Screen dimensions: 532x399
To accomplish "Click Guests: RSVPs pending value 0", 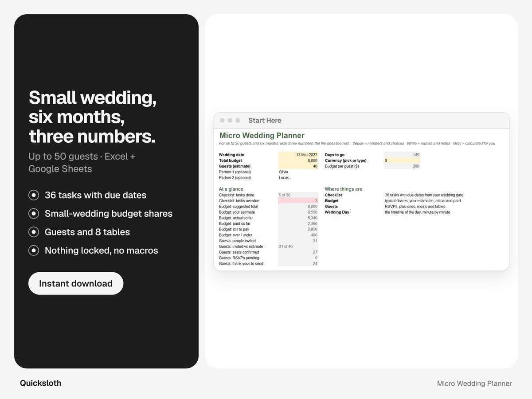I will (298, 258).
